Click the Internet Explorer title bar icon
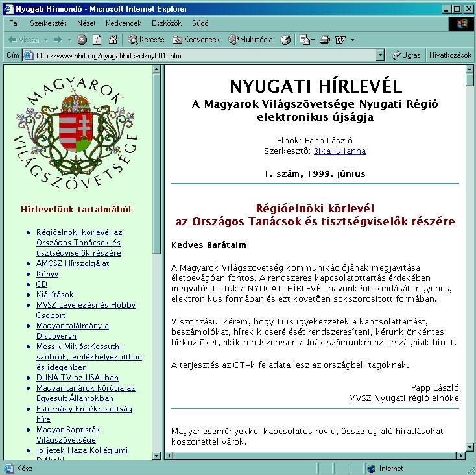This screenshot has height=475, width=476. pos(8,9)
